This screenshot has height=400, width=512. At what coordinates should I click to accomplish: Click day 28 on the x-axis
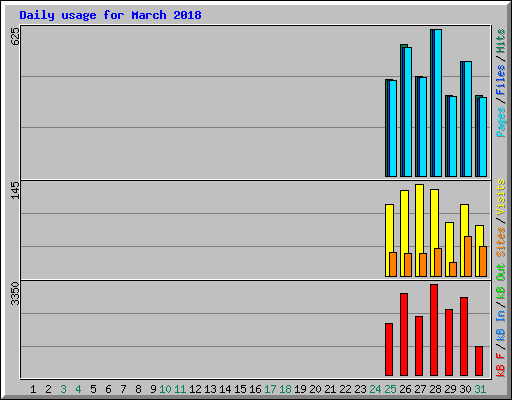point(435,389)
